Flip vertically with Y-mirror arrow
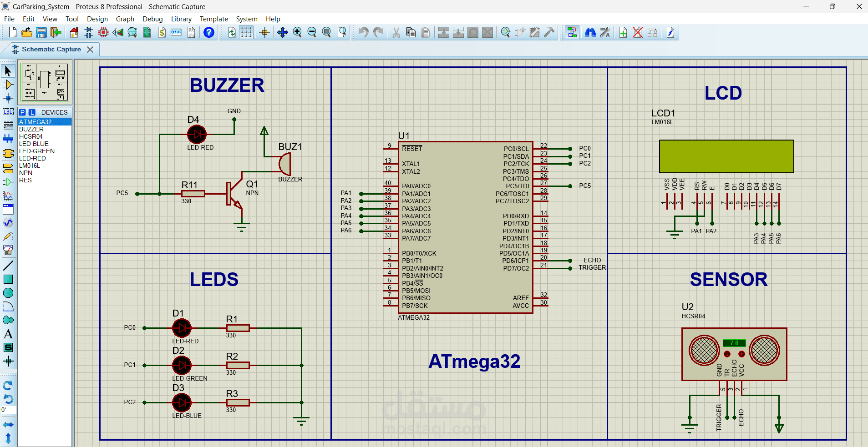This screenshot has width=868, height=447. pos(8,438)
